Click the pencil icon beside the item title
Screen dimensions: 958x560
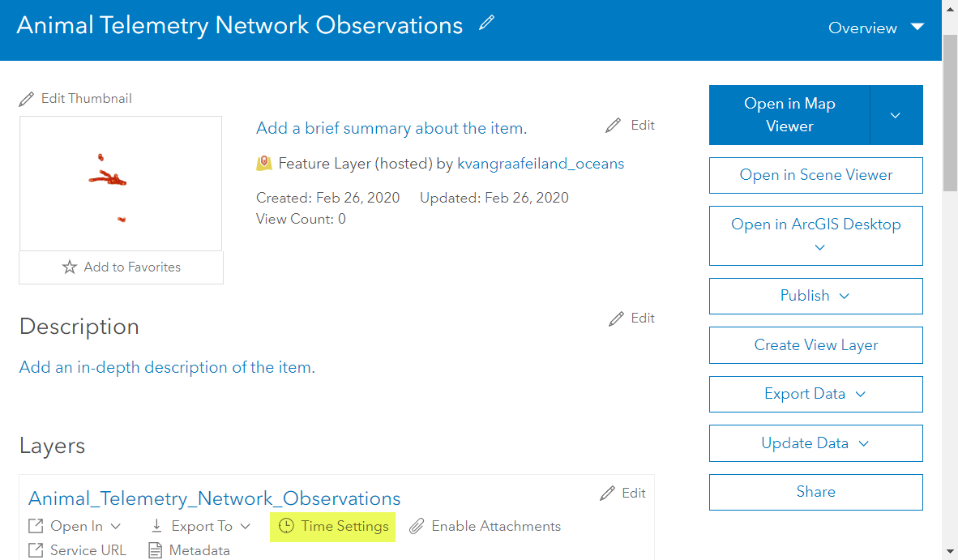click(x=486, y=24)
